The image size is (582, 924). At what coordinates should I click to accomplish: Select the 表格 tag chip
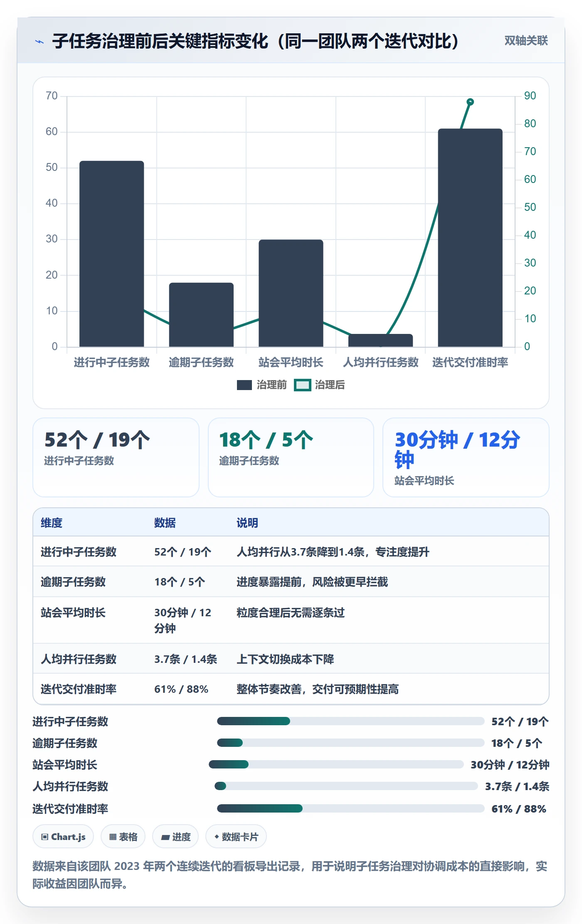click(123, 837)
